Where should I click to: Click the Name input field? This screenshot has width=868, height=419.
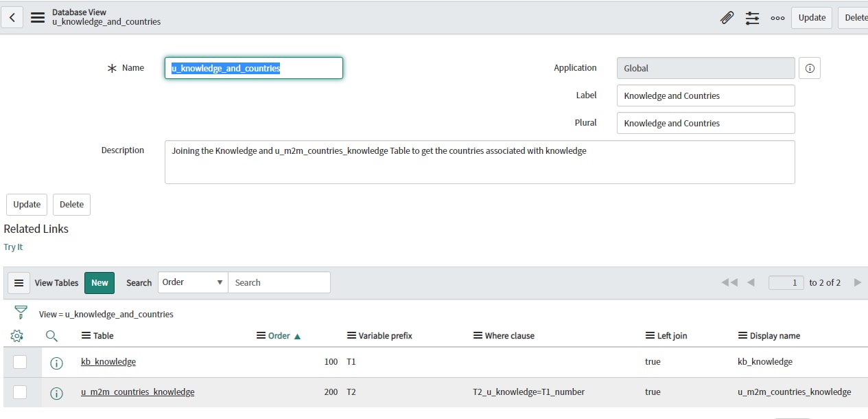tap(254, 68)
